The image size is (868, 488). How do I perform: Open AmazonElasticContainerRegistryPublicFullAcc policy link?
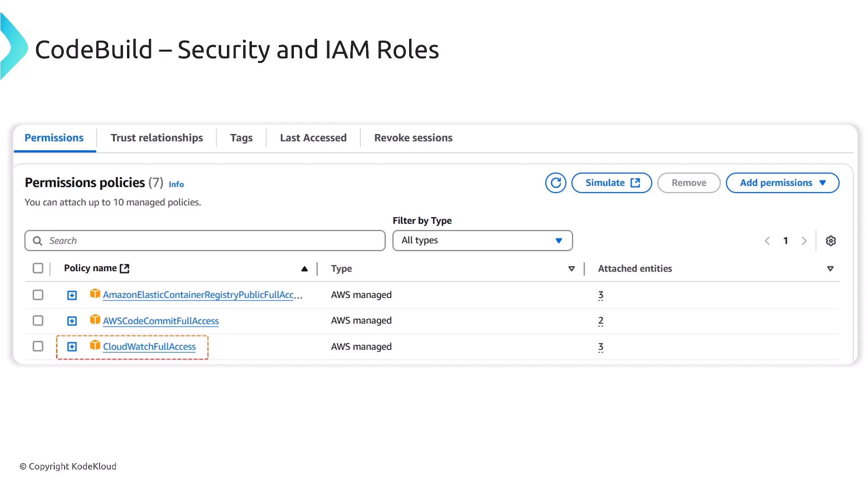click(203, 295)
